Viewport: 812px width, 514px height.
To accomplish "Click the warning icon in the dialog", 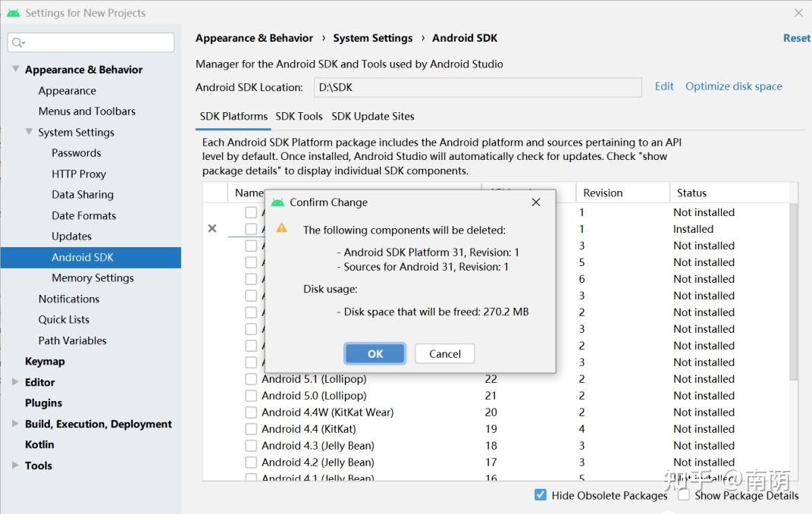I will [x=281, y=228].
